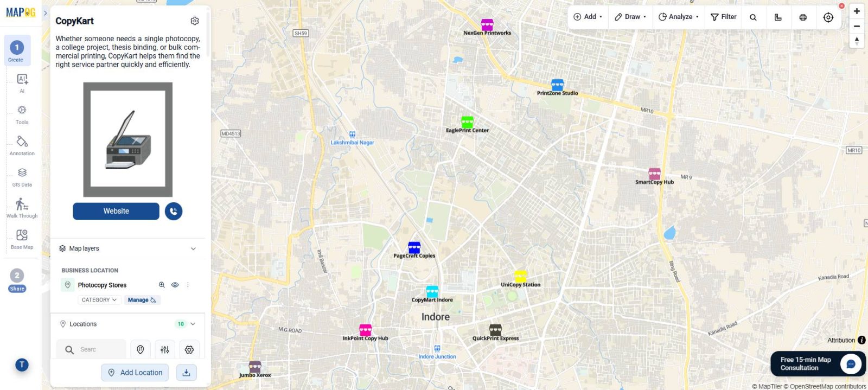Click the MAPOG logo

pyautogui.click(x=21, y=12)
